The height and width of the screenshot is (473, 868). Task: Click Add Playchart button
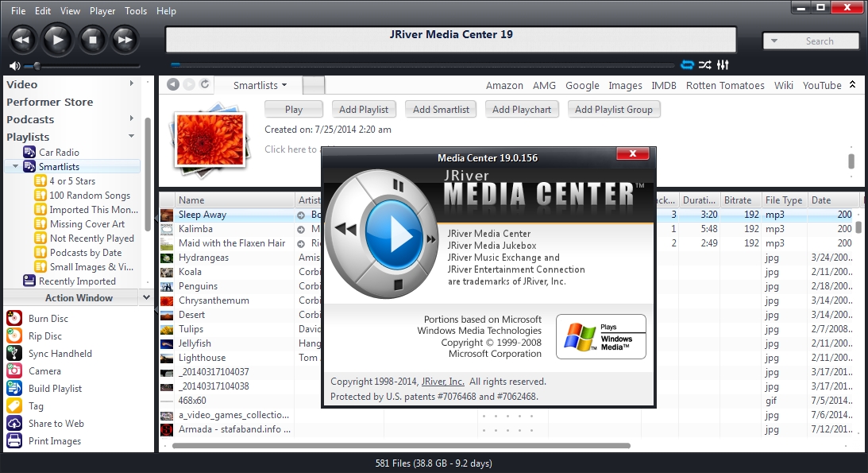coord(522,109)
